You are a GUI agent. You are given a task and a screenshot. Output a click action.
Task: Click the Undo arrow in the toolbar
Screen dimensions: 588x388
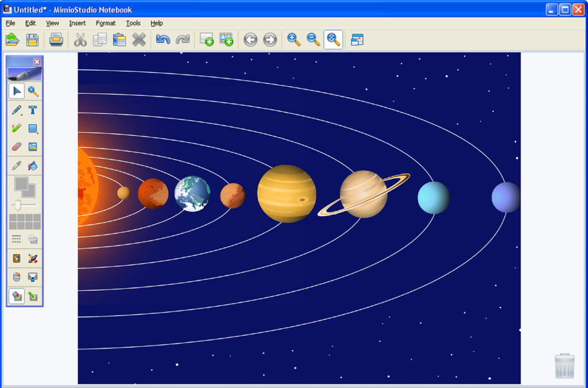(163, 40)
